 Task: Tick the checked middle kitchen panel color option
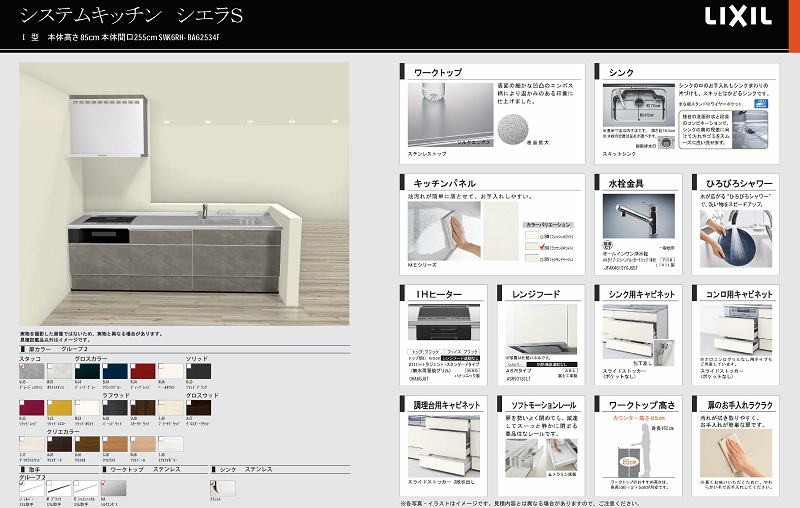click(x=542, y=247)
